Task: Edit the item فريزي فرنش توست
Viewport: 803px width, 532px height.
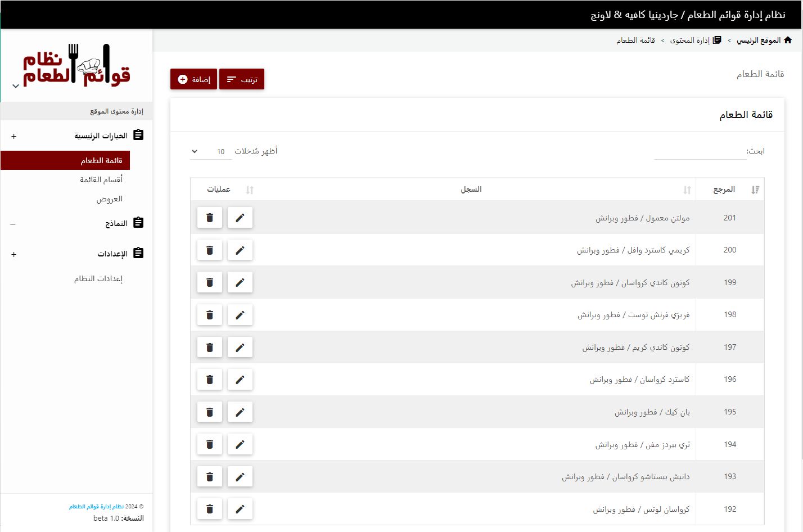Action: pos(240,314)
